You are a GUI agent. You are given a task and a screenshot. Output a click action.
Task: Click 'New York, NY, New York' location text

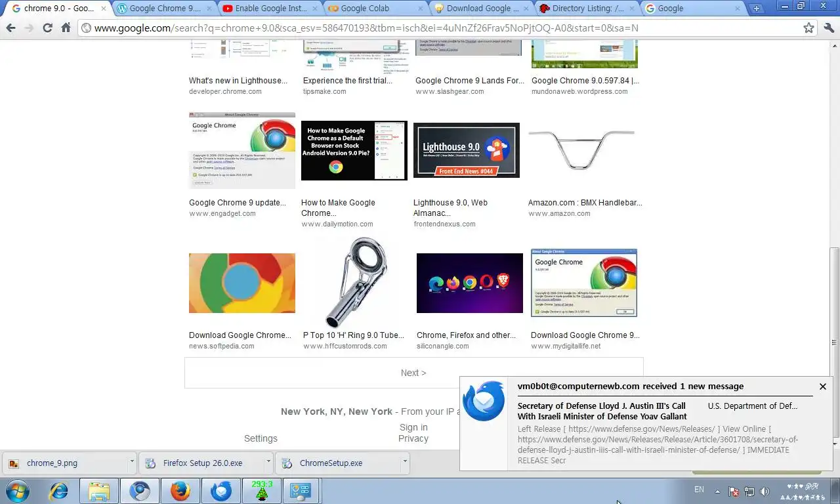click(337, 411)
